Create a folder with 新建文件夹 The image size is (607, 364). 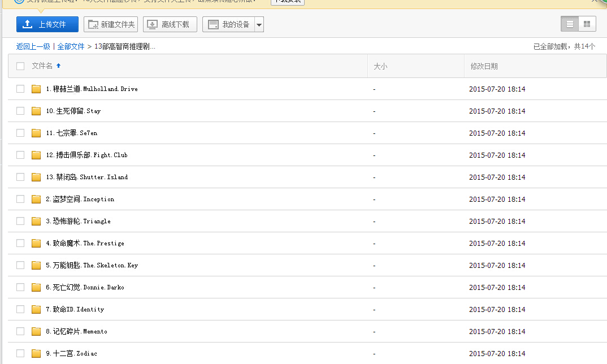[111, 24]
